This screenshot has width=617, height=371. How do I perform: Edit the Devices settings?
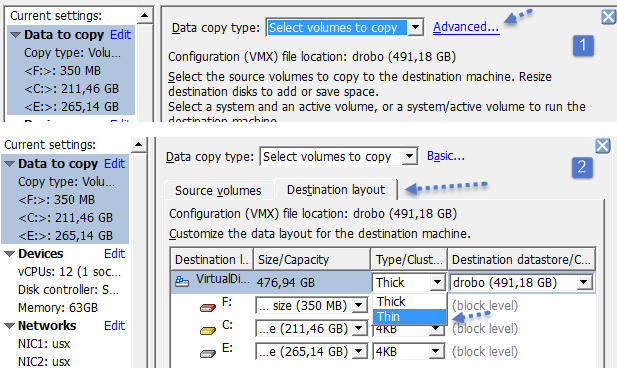(114, 254)
